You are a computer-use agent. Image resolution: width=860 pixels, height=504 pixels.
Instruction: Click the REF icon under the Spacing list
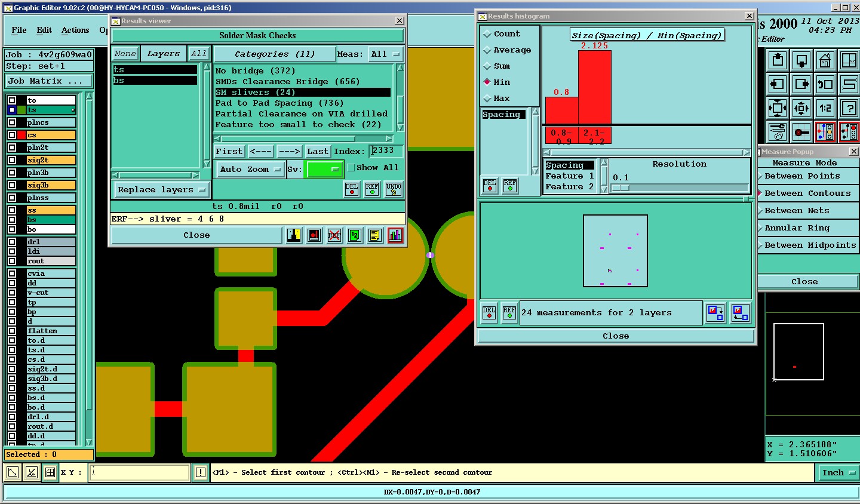tap(510, 186)
